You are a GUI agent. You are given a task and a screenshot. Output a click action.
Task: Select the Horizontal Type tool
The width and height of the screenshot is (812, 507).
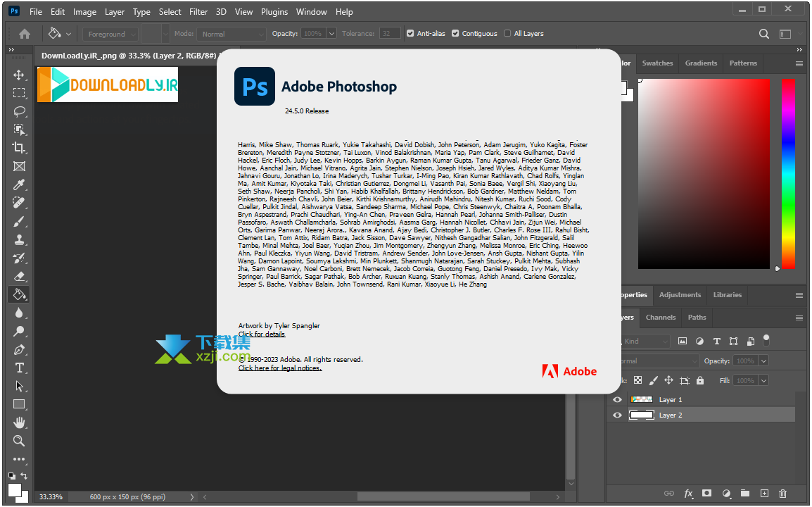point(19,368)
